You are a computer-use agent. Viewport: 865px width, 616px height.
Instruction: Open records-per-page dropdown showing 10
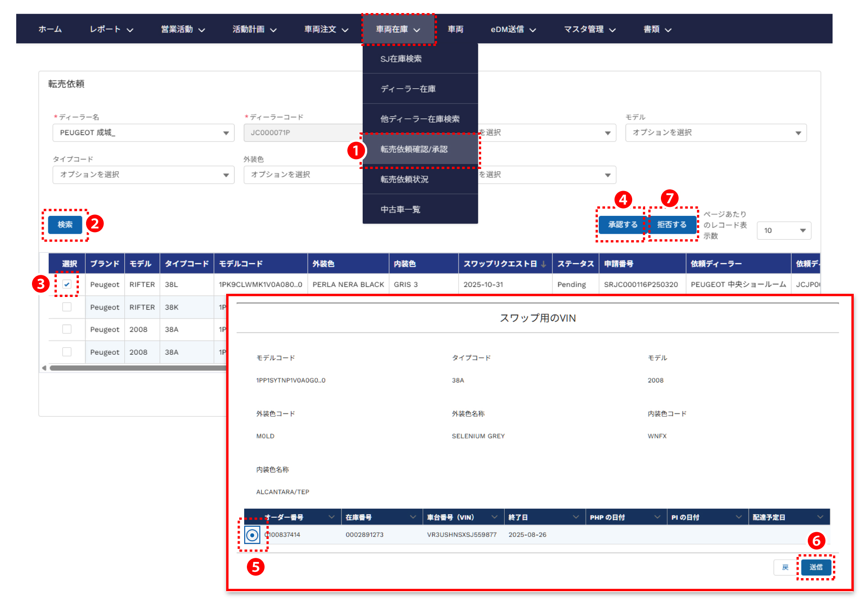[783, 230]
